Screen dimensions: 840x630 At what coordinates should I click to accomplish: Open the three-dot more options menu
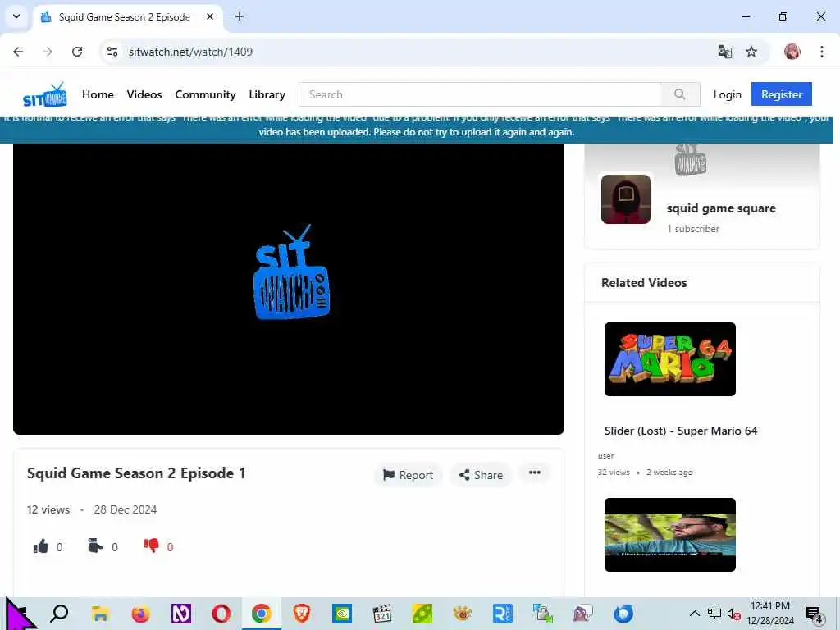tap(535, 472)
